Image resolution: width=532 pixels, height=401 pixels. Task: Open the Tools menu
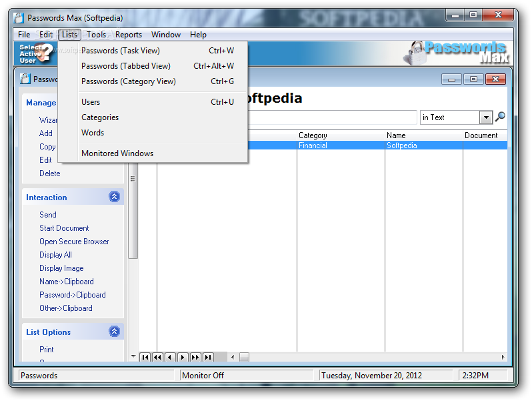(x=97, y=35)
